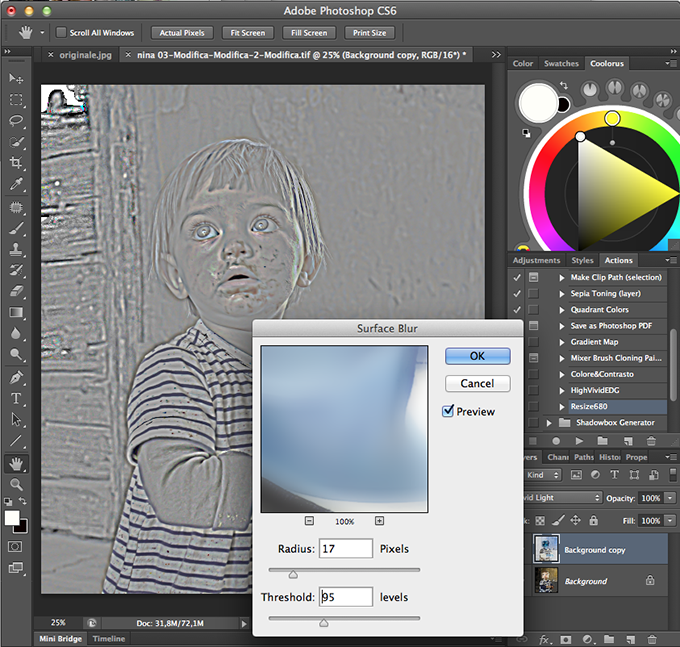Viewport: 680px width, 647px height.
Task: Change screen mode icon in toolbox
Action: coord(16,567)
